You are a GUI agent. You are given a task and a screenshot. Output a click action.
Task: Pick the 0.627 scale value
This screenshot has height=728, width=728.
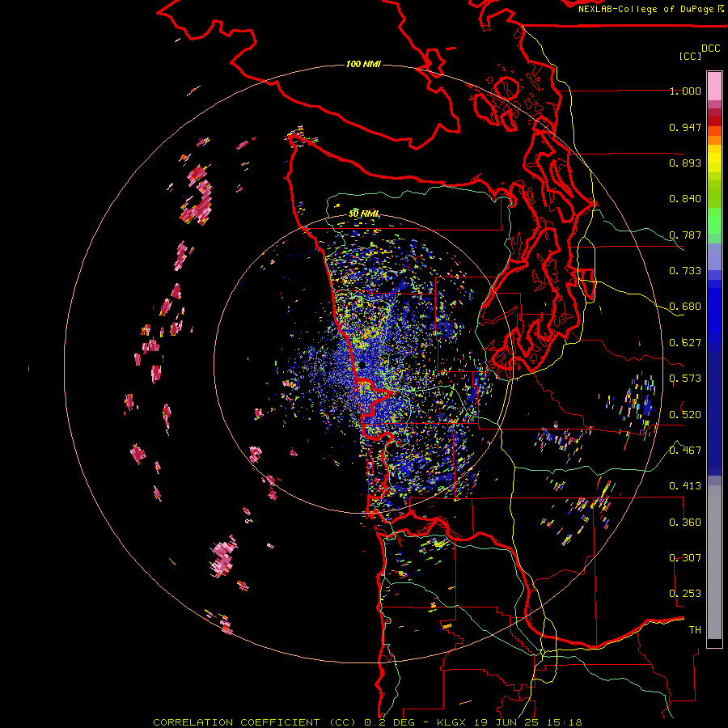click(x=685, y=343)
